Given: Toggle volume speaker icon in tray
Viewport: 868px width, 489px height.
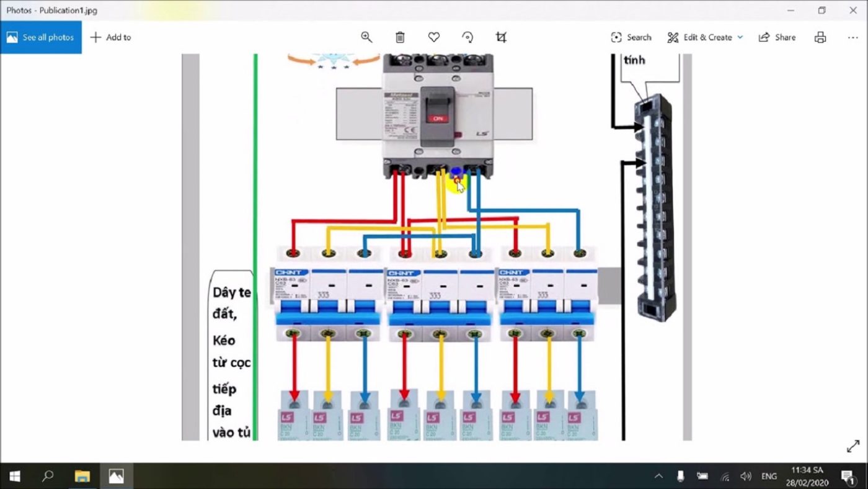Looking at the screenshot, I should click(746, 476).
